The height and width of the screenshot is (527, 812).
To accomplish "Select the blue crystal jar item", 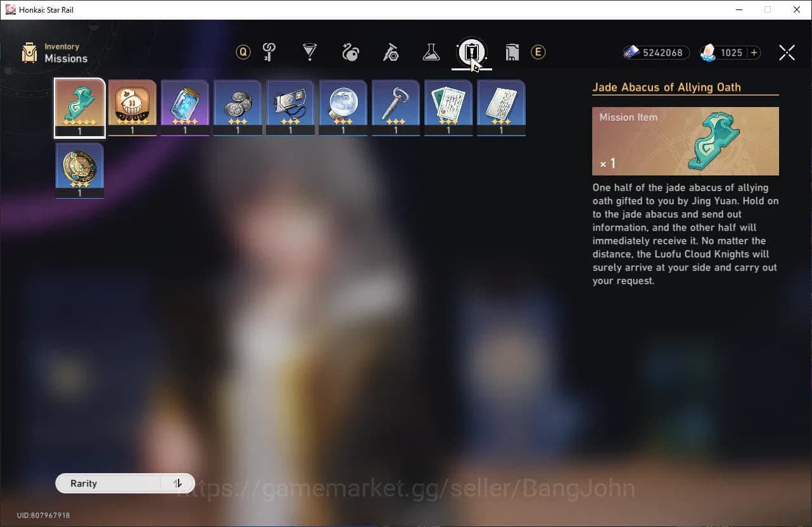I will click(185, 108).
